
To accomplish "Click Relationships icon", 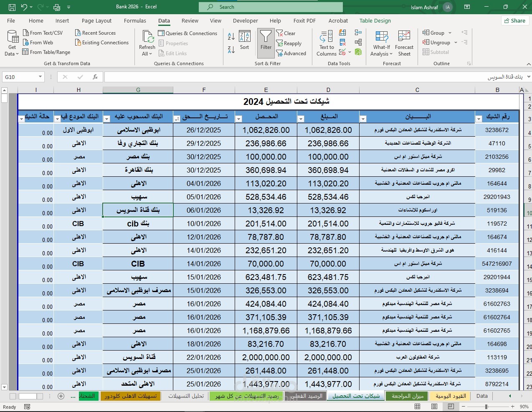I will 358,42.
